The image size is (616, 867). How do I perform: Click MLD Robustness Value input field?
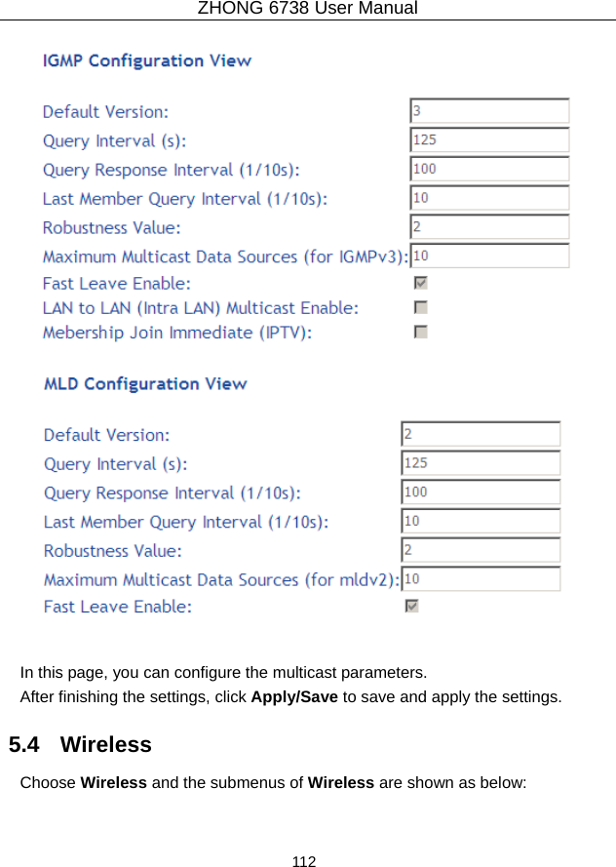tap(481, 550)
